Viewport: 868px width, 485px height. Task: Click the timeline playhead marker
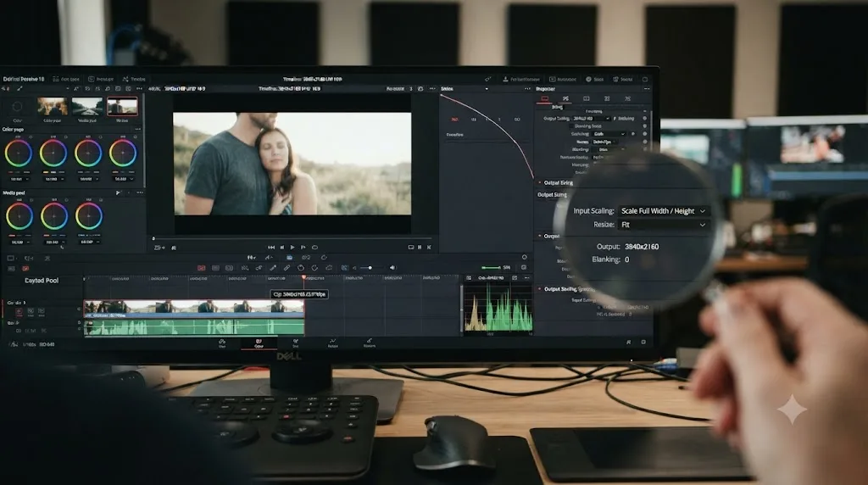point(303,277)
